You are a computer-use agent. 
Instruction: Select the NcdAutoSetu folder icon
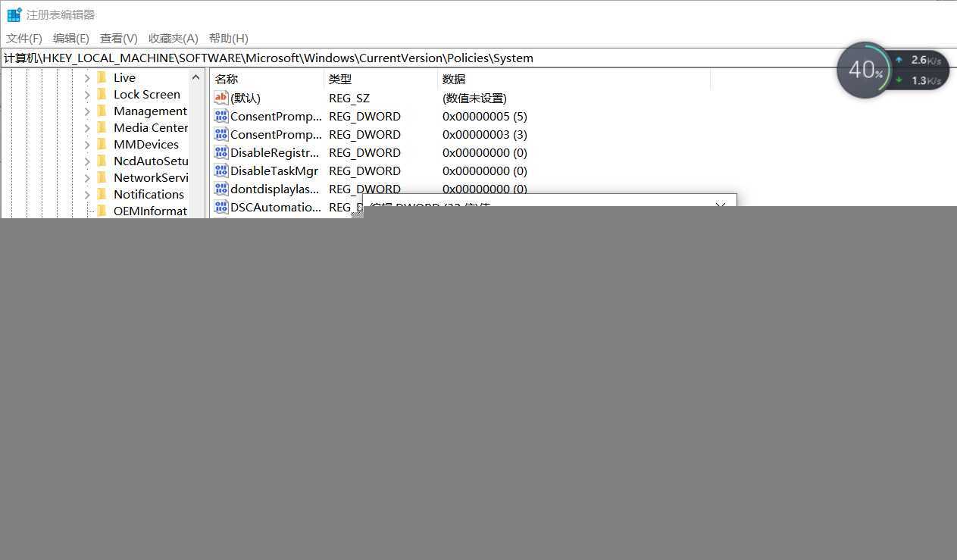(102, 161)
